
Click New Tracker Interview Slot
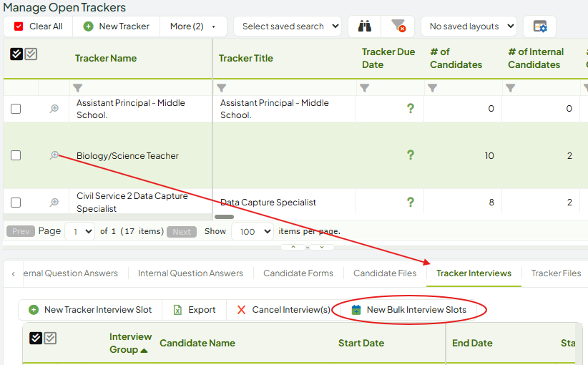90,309
